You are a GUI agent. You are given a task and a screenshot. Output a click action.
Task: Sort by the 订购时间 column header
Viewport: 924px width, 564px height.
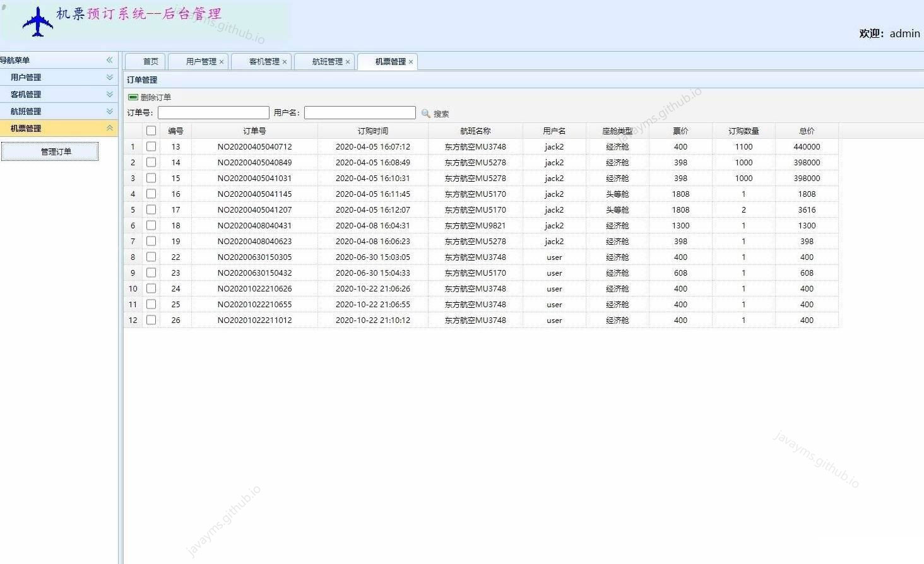(373, 131)
